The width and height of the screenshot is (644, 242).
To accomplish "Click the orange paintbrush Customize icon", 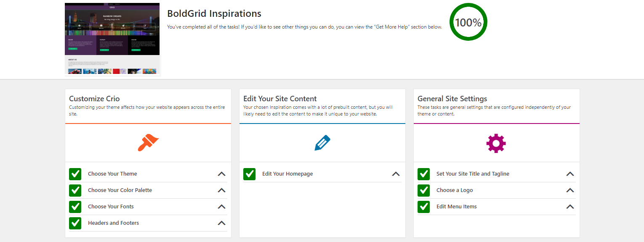I will point(148,143).
